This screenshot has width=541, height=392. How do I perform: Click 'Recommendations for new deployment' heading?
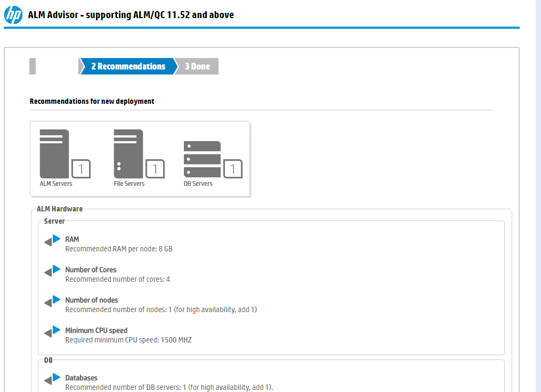(x=92, y=101)
